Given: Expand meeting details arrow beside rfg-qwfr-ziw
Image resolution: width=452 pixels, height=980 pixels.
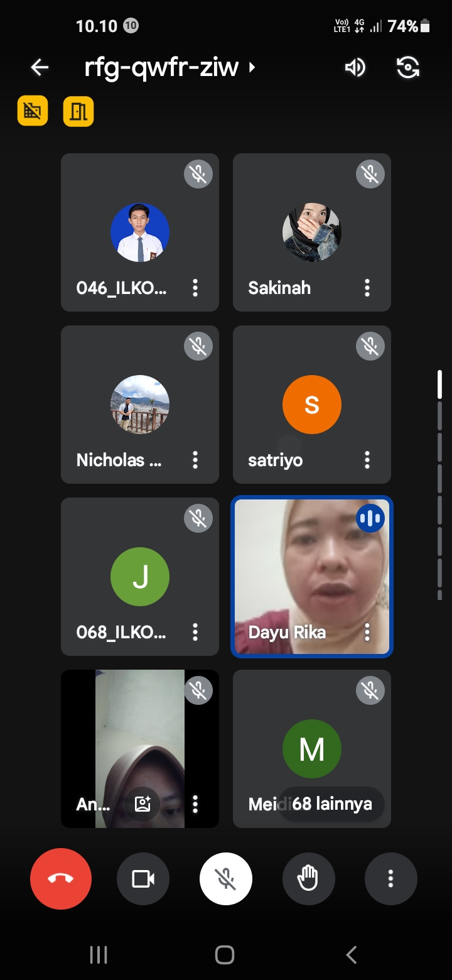Looking at the screenshot, I should [x=252, y=67].
